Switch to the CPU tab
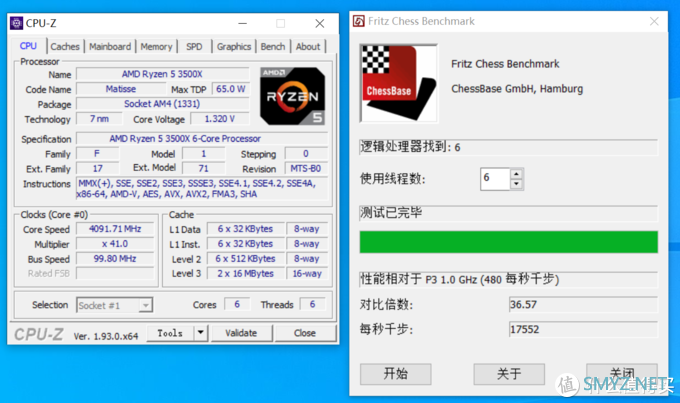This screenshot has height=403, width=680. (28, 46)
